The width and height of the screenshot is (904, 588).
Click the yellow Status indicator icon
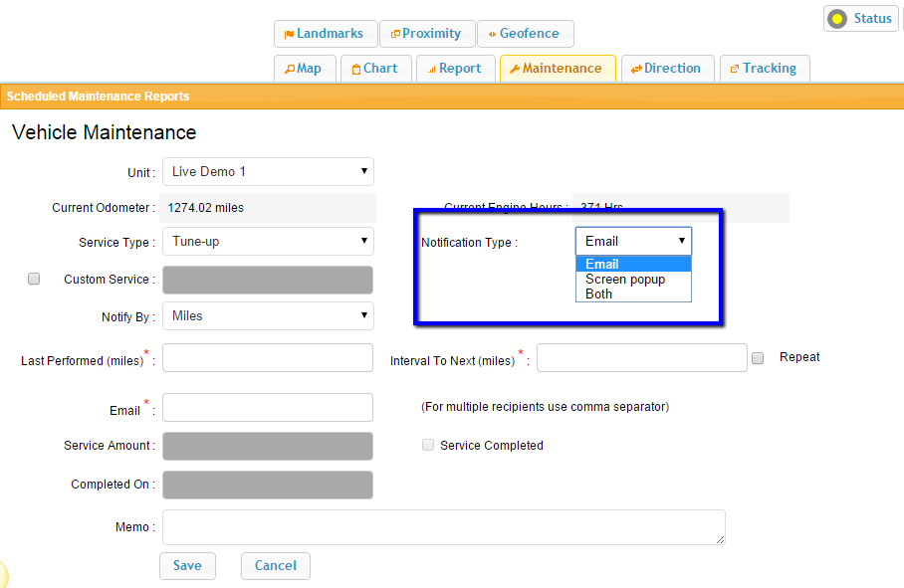coord(838,19)
